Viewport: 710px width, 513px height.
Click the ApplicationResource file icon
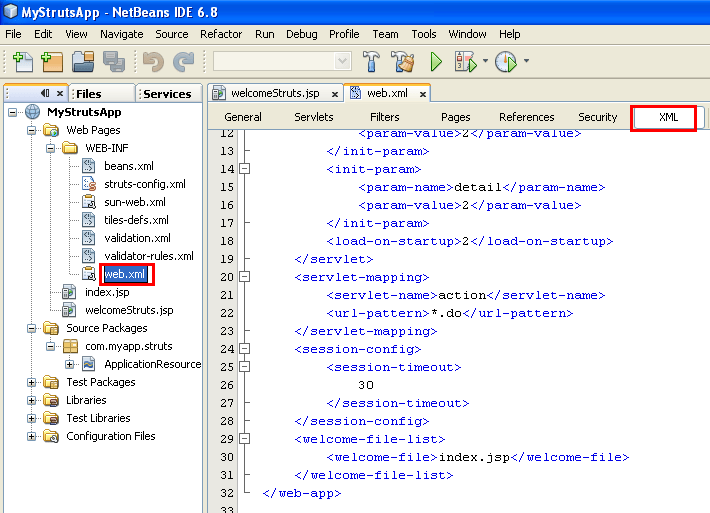click(x=89, y=364)
